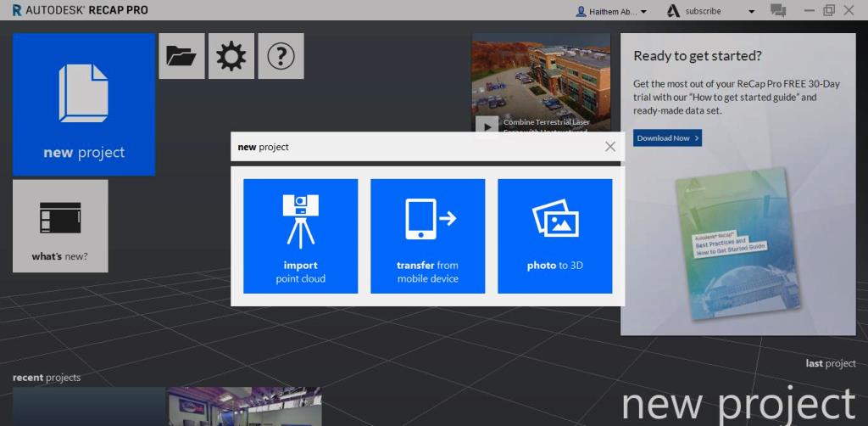The image size is (868, 426).
Task: Minimize the ReCap Pro window
Action: 810,10
